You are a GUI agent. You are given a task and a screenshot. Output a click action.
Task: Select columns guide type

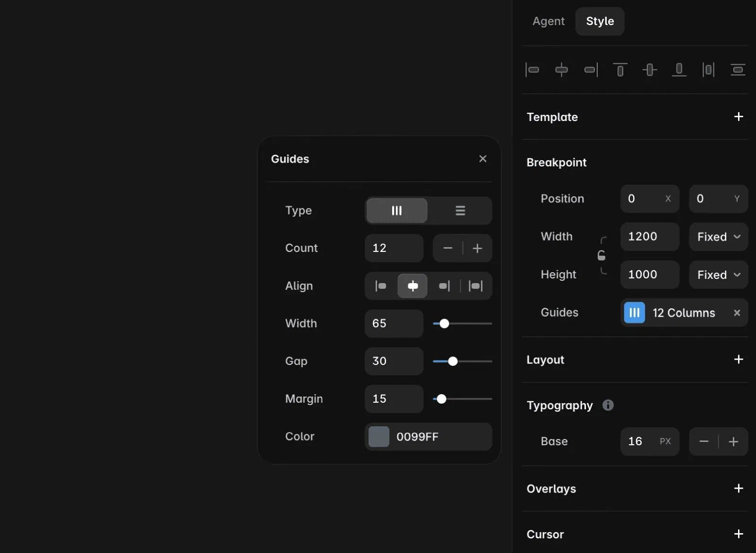(x=397, y=211)
